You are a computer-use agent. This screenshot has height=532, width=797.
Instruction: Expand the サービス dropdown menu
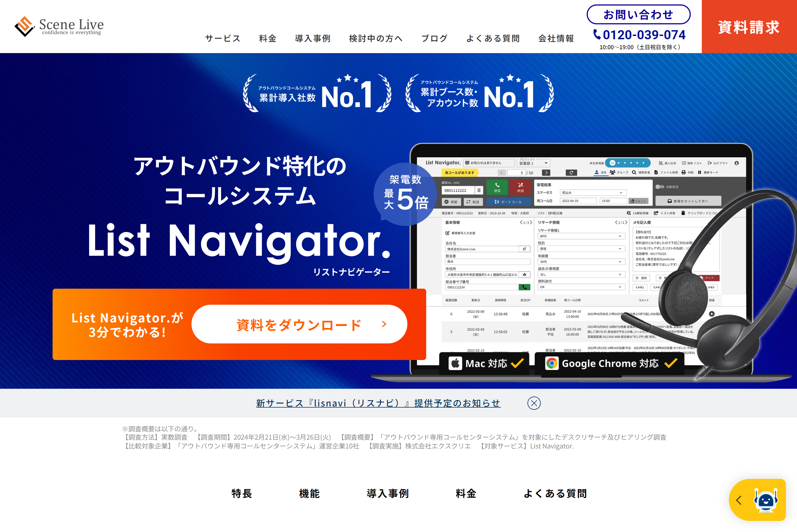click(x=224, y=37)
